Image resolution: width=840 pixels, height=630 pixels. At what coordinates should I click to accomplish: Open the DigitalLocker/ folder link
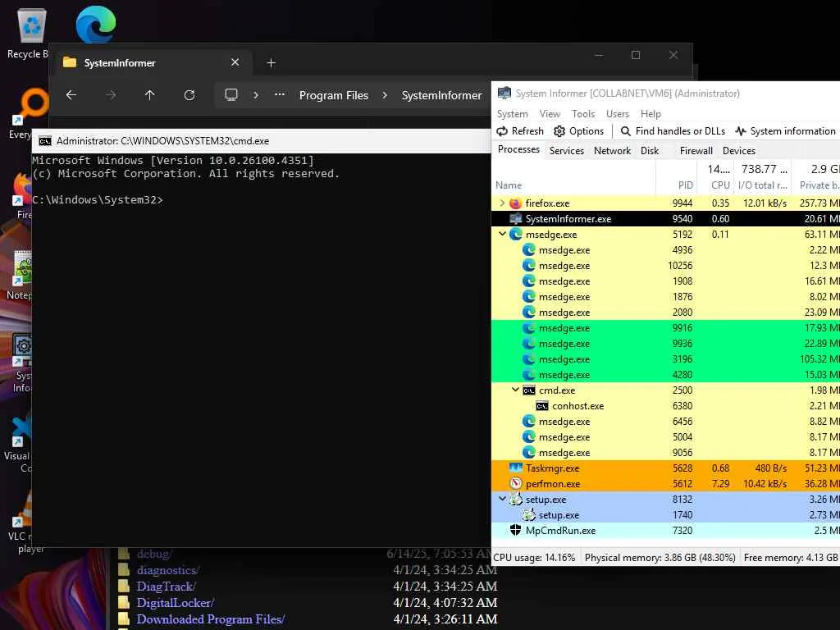[x=176, y=603]
